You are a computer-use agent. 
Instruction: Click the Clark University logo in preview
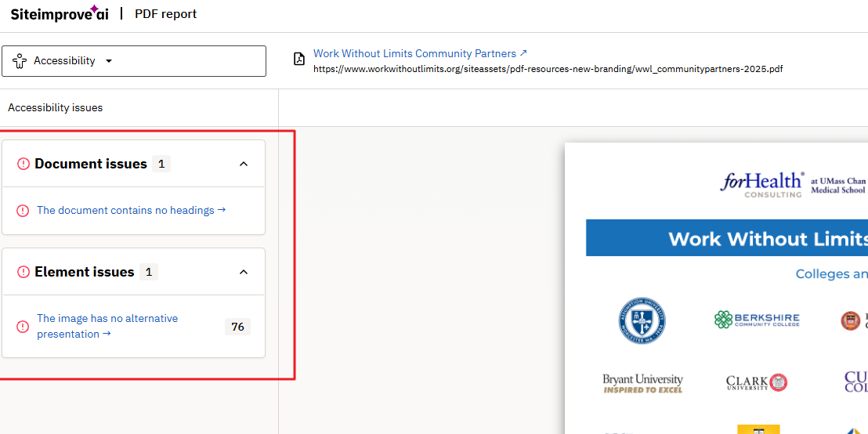pyautogui.click(x=757, y=383)
